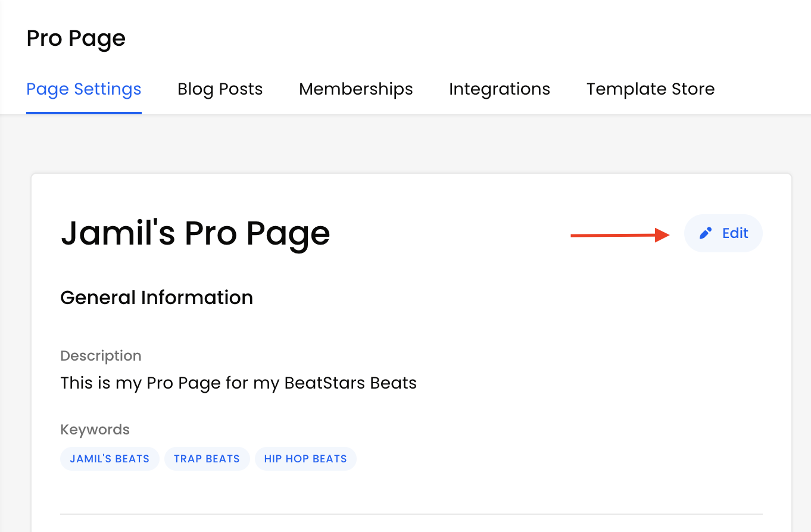Click the word Edit beside the pencil
Screen dimensions: 811x532
pos(735,233)
